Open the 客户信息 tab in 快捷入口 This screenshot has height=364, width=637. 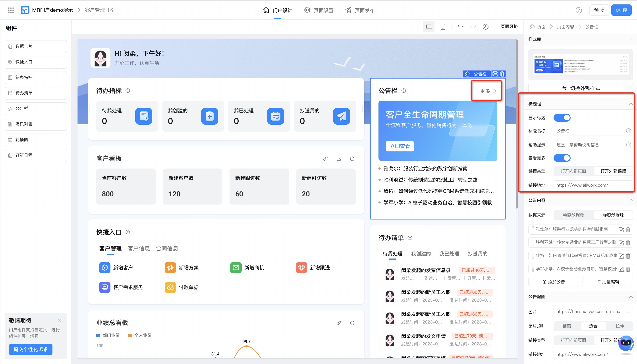pyautogui.click(x=139, y=249)
